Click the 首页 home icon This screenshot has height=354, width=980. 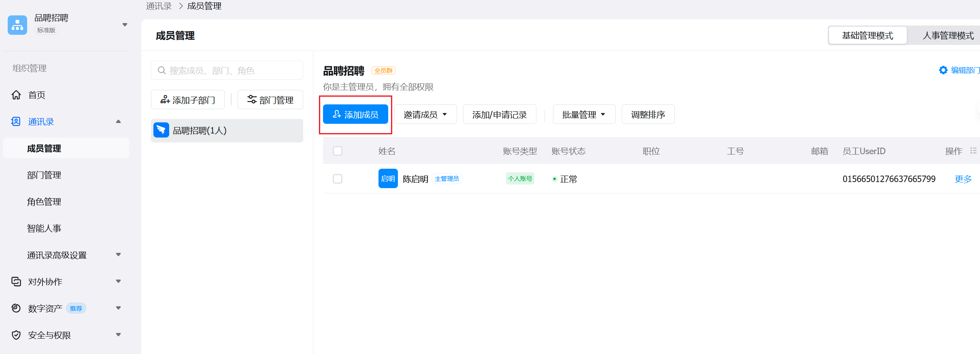pyautogui.click(x=16, y=95)
